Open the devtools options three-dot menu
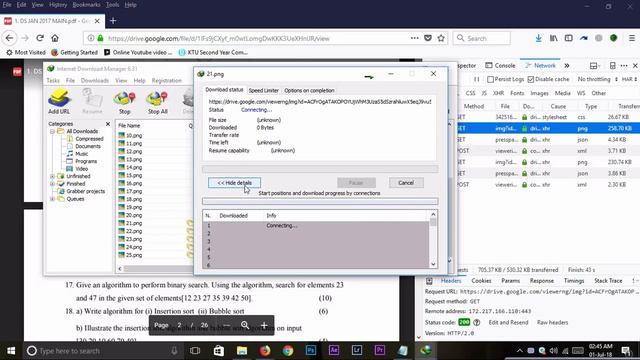Screen dimensions: 640x360 624,66
